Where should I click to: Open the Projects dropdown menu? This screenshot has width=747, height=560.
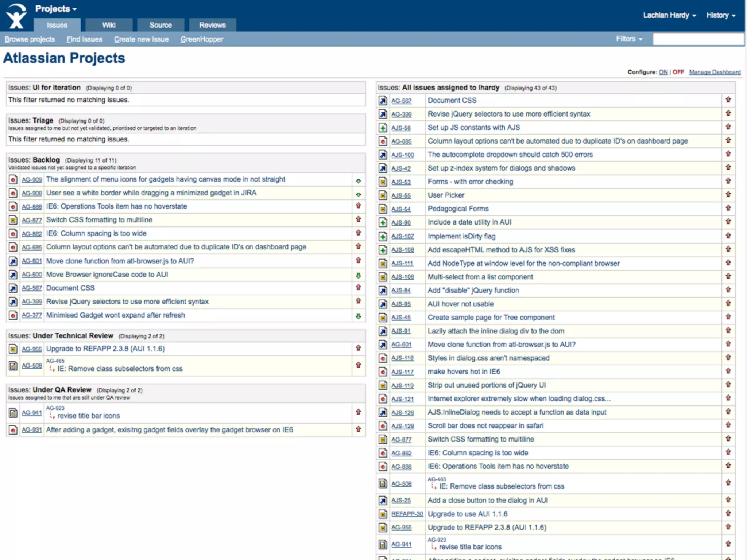click(x=55, y=9)
